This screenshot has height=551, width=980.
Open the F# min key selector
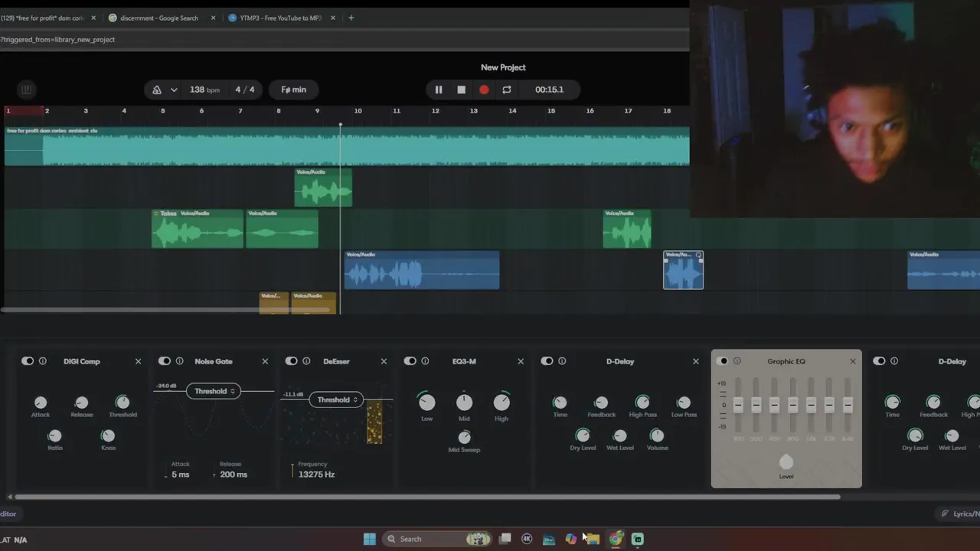point(293,90)
